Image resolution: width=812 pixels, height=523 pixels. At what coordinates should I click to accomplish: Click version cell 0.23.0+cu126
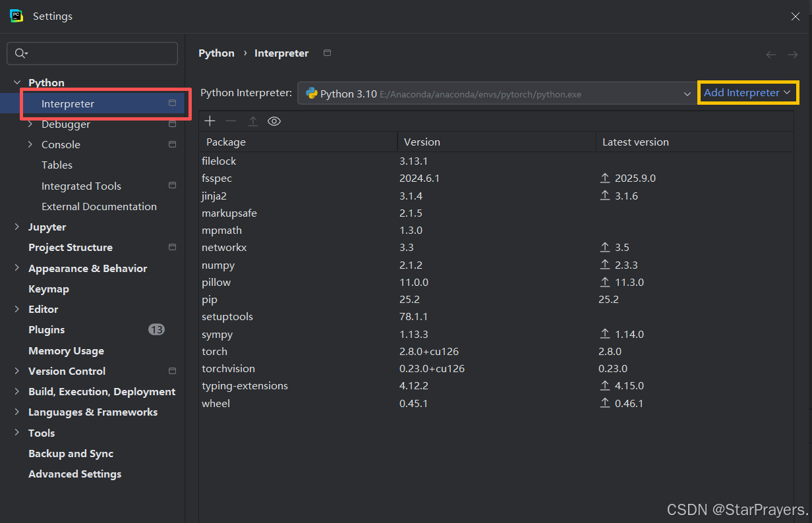432,369
